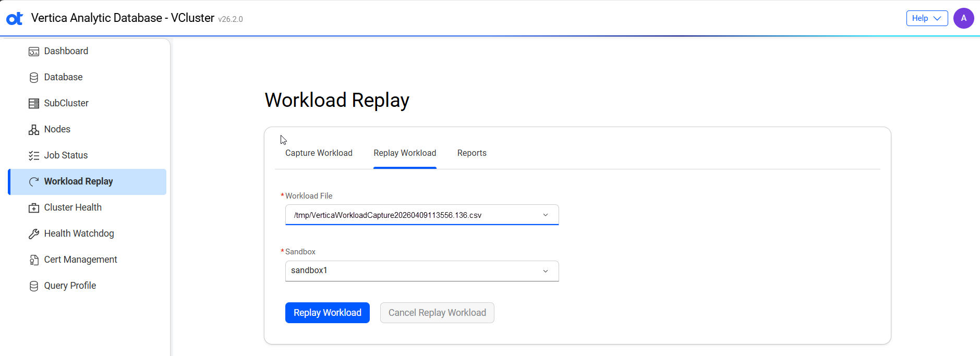Expand Workload File chevron arrow

click(546, 215)
